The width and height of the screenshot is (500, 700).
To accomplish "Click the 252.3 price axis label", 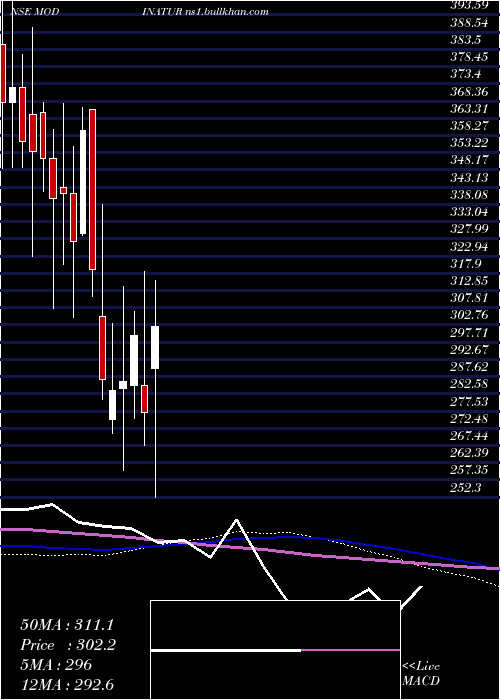I will (466, 488).
